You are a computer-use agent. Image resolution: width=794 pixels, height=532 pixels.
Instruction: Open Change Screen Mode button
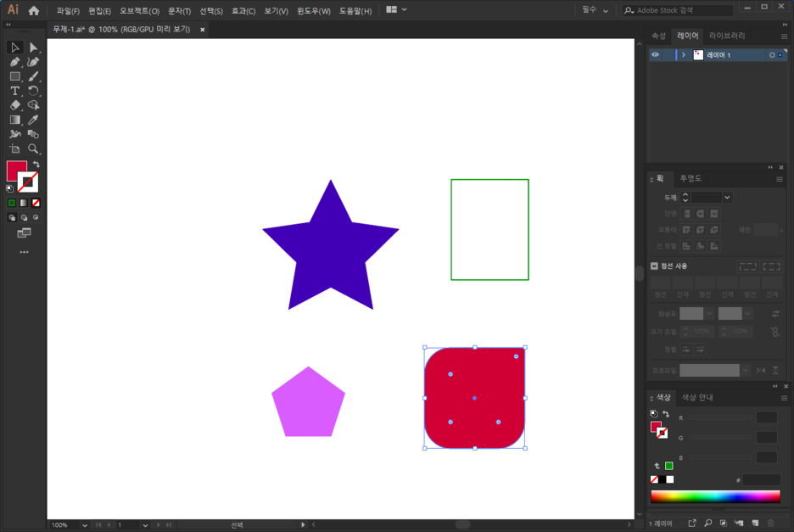click(24, 233)
